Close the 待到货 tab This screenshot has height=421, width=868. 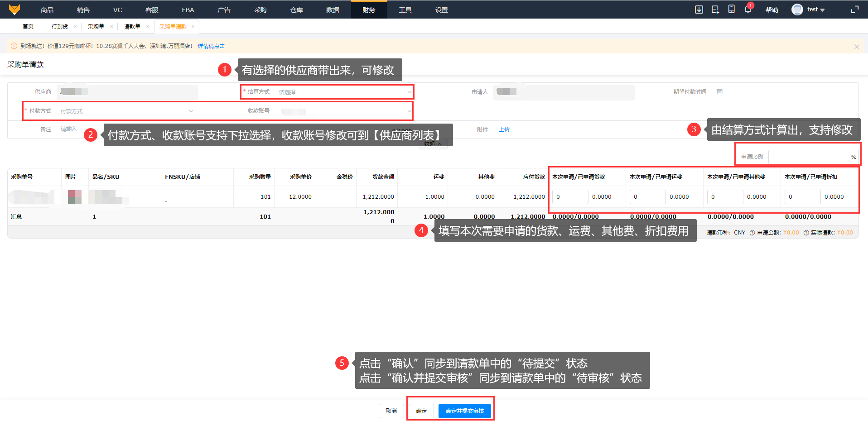point(75,27)
